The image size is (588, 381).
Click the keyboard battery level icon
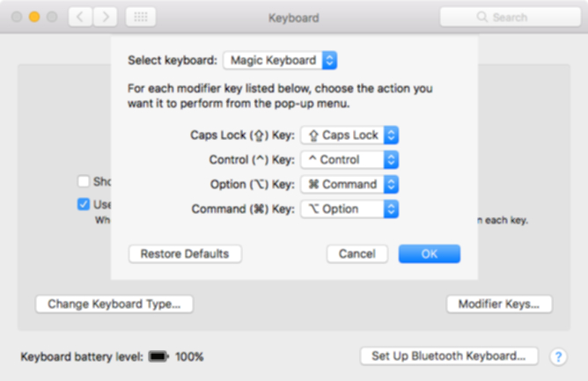[x=158, y=356]
